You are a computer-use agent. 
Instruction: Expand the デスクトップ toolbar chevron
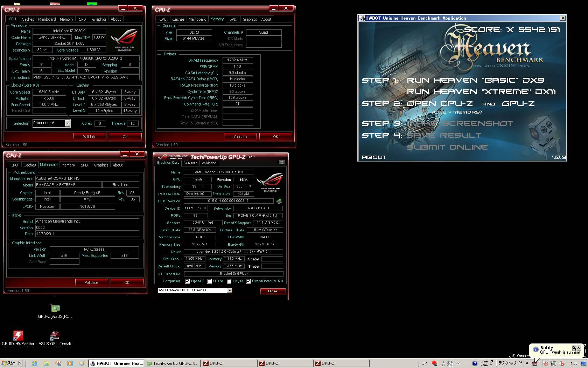point(520,362)
